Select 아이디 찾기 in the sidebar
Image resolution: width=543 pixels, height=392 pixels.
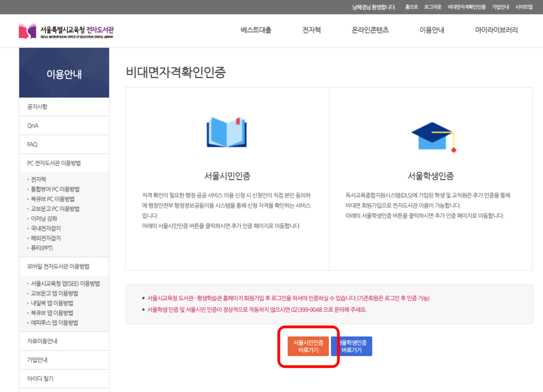tap(64, 379)
